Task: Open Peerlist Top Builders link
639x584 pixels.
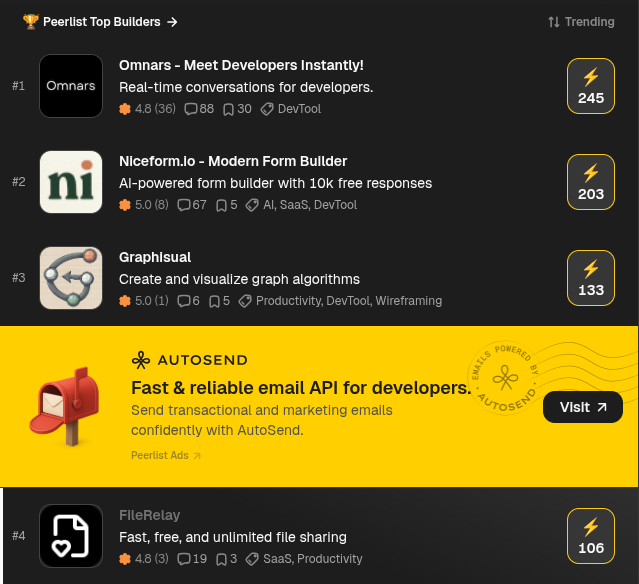Action: [x=101, y=22]
